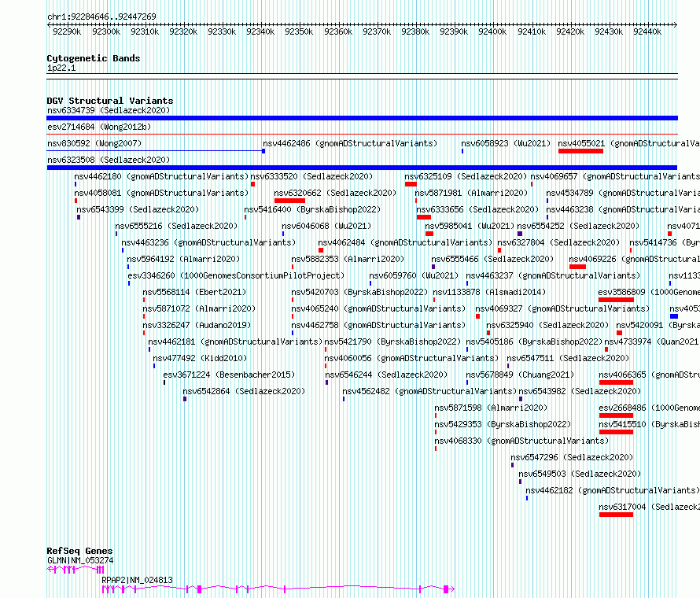Select nsv6542864 (Sedlazeck2020) label

pos(244,391)
